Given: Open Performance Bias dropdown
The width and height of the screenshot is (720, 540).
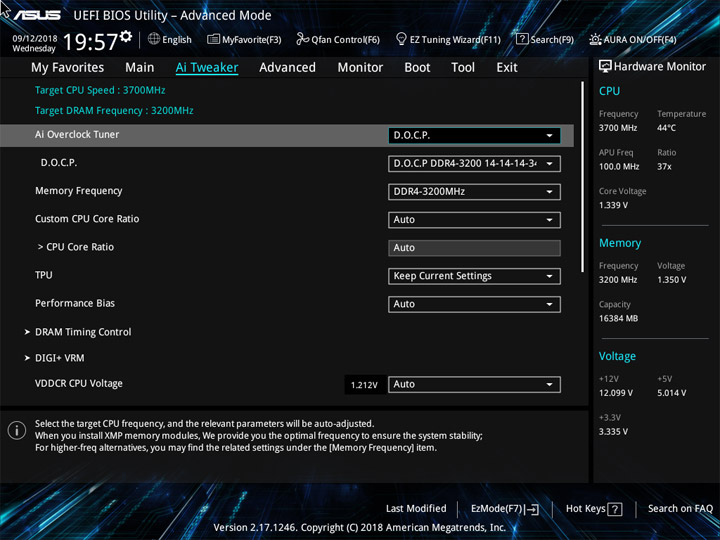Looking at the screenshot, I should 474,304.
